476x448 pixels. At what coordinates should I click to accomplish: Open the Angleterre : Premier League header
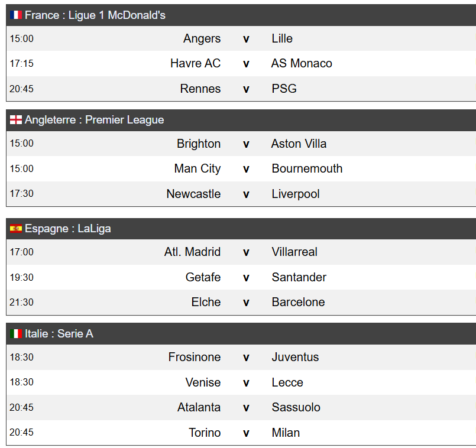241,120
